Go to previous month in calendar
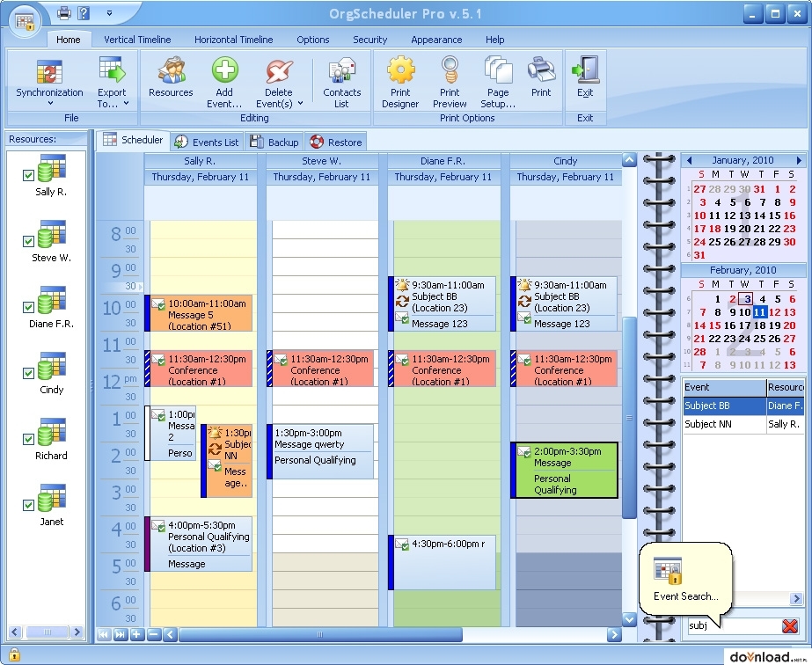Screen dimensions: 812x665 coord(689,161)
